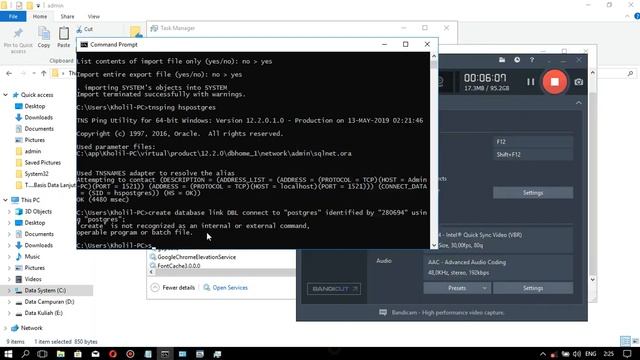The height and width of the screenshot is (360, 640).
Task: Click the Copy icon in Explorer ribbon
Action: (x=44, y=38)
